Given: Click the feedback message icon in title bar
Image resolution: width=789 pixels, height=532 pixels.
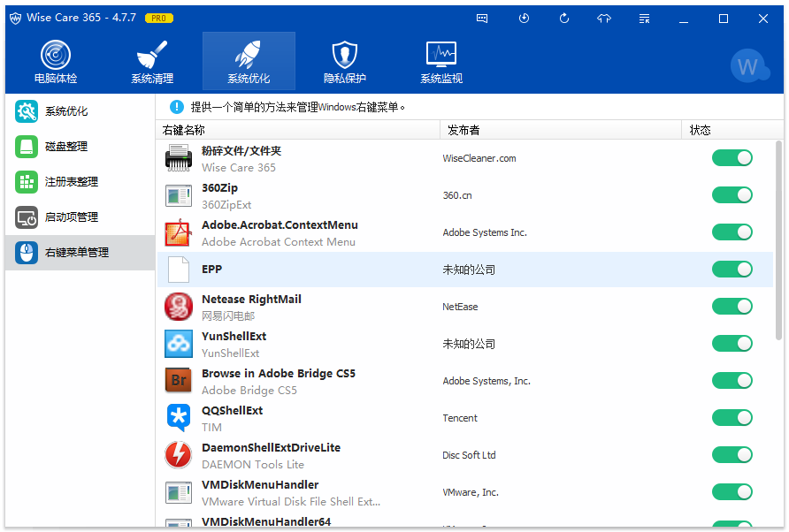Looking at the screenshot, I should pos(482,19).
